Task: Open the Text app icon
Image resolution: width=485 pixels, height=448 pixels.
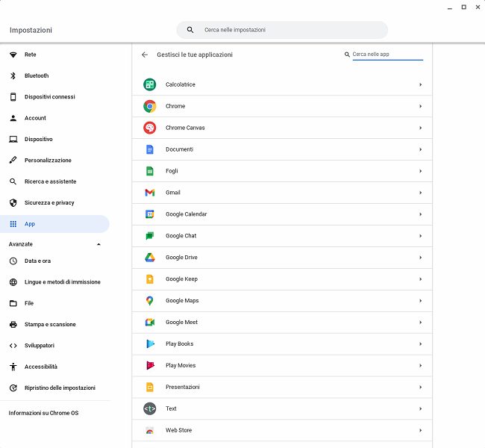Action: [149, 408]
